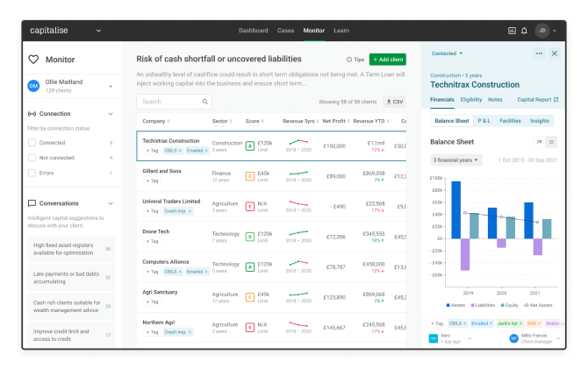The width and height of the screenshot is (588, 376).
Task: Toggle Liabilities series in chart legend
Action: [483, 305]
